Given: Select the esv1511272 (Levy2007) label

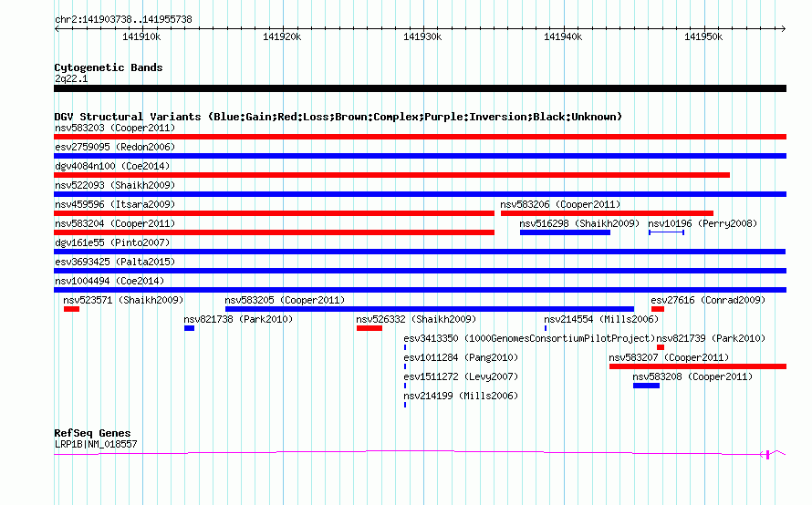Looking at the screenshot, I should [461, 376].
